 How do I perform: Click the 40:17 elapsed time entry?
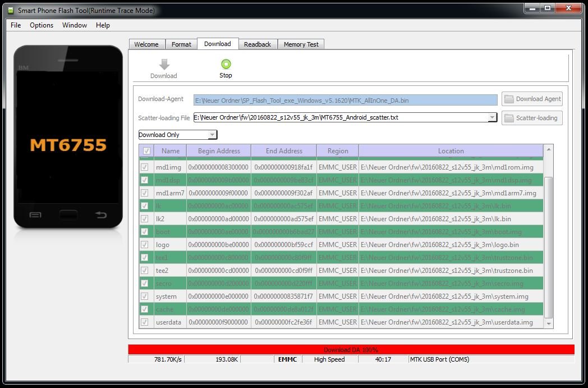(383, 359)
